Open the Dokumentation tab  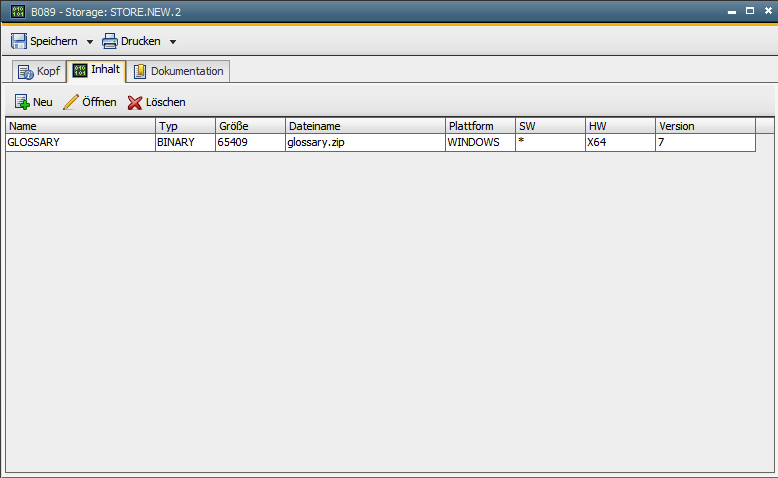[179, 71]
